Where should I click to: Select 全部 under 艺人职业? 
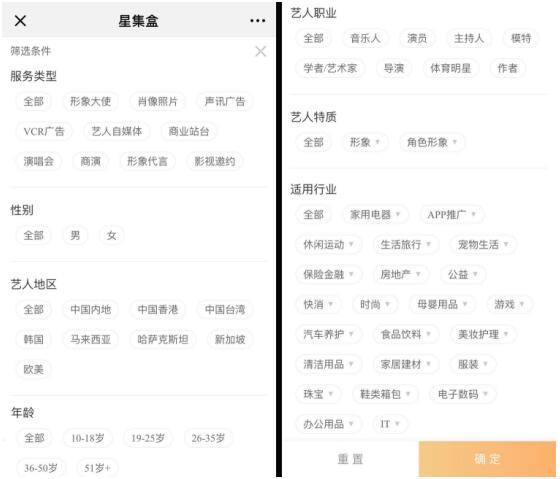(314, 38)
